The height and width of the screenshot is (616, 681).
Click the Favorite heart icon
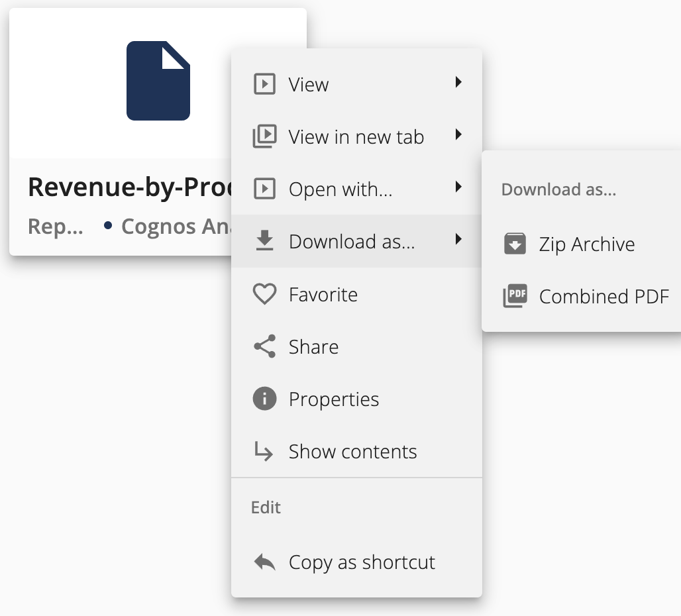(x=264, y=294)
